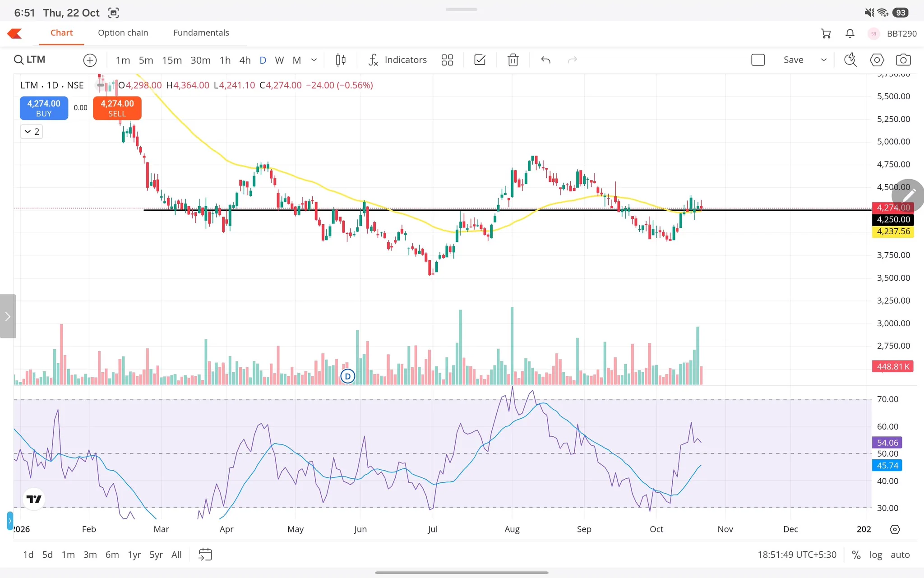The image size is (924, 578).
Task: Collapse the indicator legend showing 2
Action: 32,132
